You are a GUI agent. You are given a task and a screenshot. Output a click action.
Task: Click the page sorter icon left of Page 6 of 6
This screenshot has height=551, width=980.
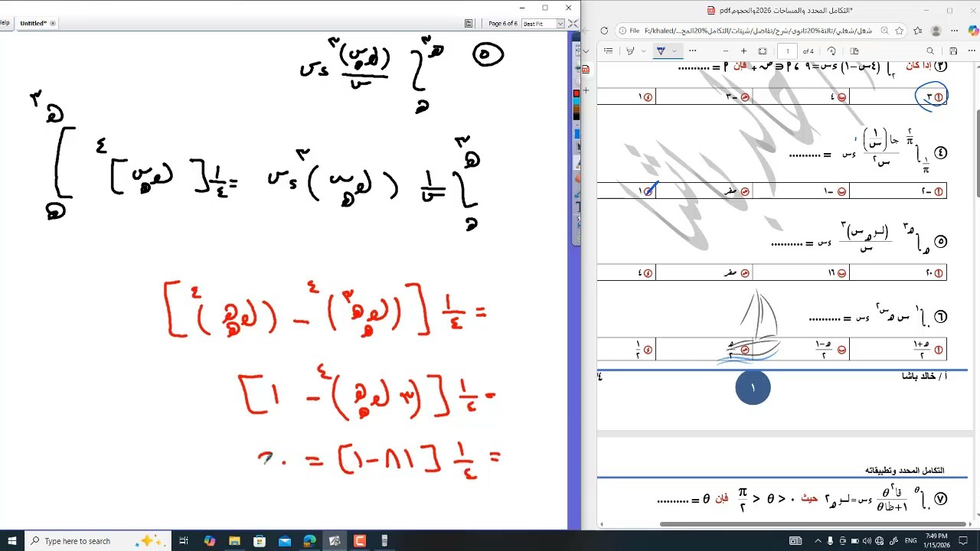point(469,24)
